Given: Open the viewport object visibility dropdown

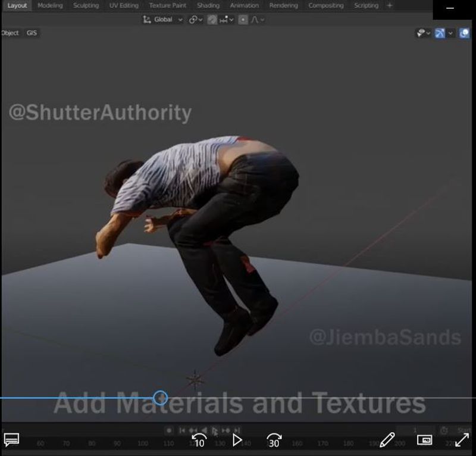Looking at the screenshot, I should tap(423, 33).
